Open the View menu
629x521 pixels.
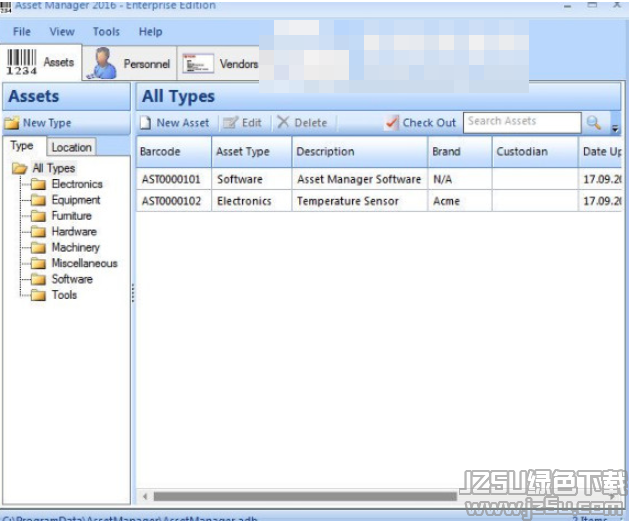point(62,32)
